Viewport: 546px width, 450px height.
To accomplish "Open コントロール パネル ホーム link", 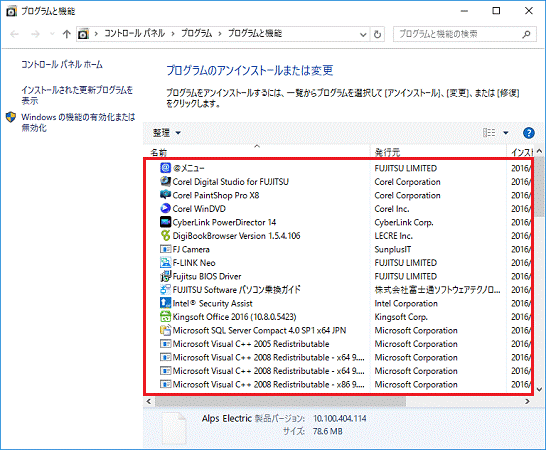I will tap(62, 64).
